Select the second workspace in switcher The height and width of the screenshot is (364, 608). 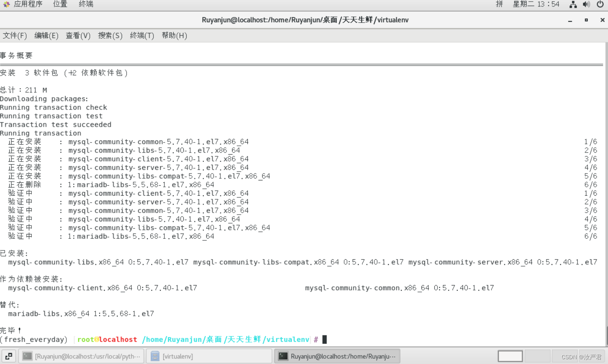click(x=537, y=356)
